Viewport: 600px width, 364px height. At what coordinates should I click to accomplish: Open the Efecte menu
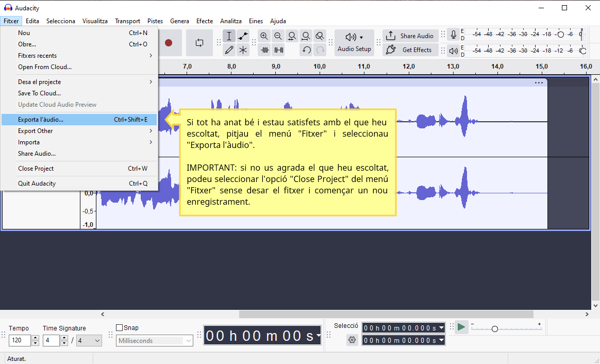(205, 21)
